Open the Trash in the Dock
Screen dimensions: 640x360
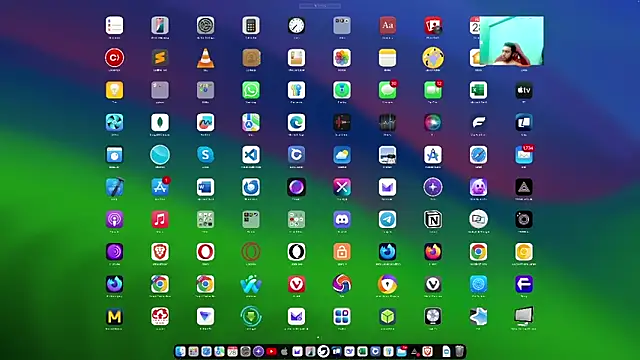pyautogui.click(x=460, y=351)
